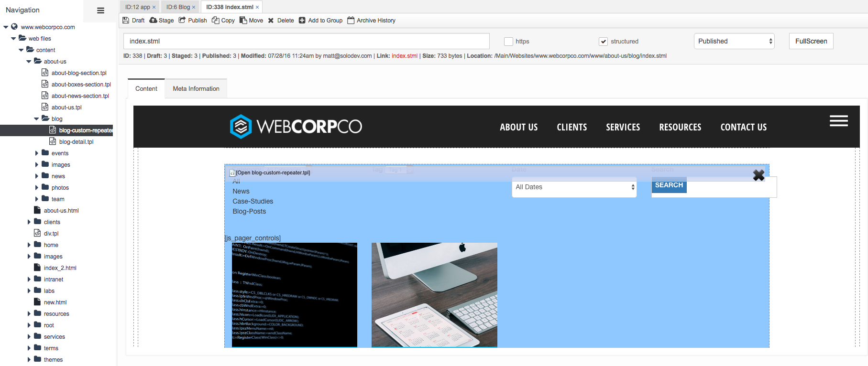Click the WebCorpCo logo

(296, 127)
